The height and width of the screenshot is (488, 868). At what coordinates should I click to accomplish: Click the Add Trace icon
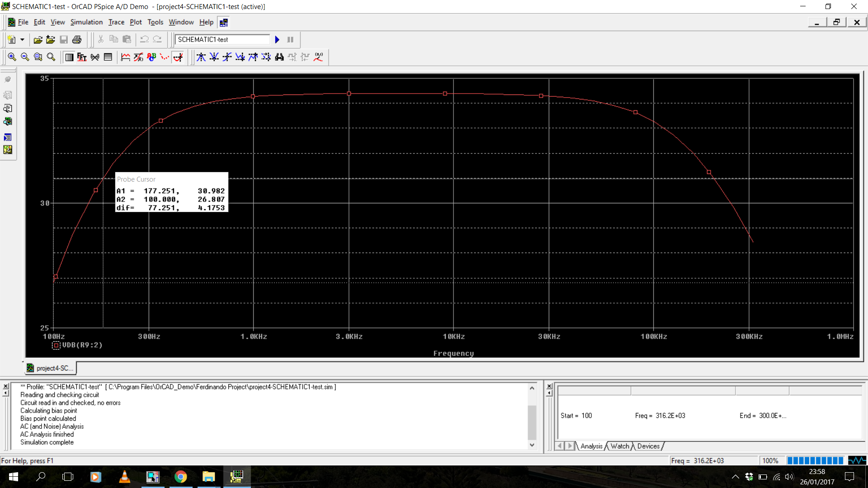point(125,57)
